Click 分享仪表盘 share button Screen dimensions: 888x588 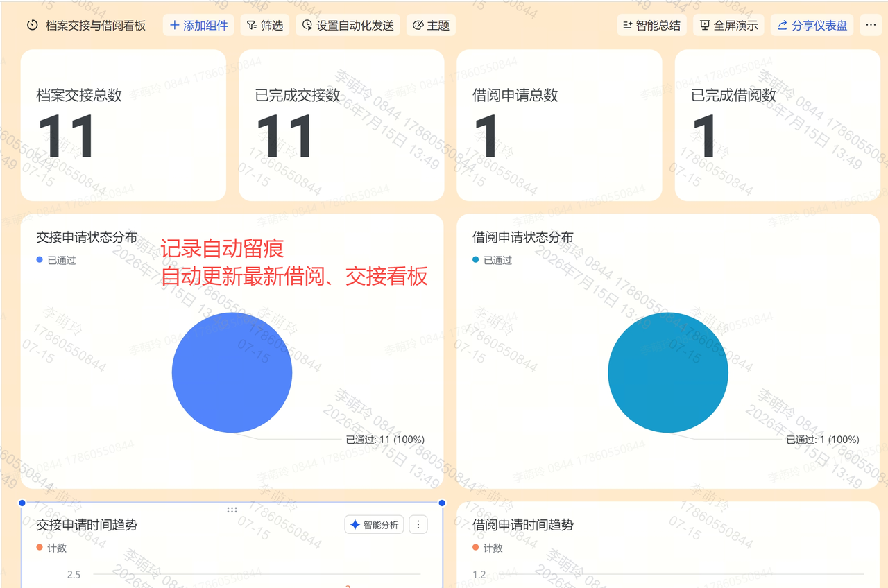click(x=812, y=25)
